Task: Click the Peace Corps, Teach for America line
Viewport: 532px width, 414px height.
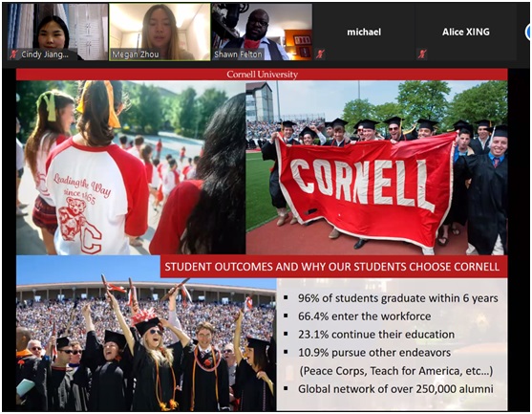Action: click(x=396, y=371)
